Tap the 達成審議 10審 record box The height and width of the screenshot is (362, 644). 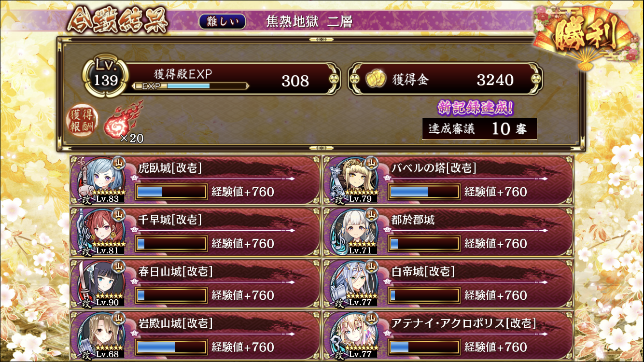coord(479,129)
